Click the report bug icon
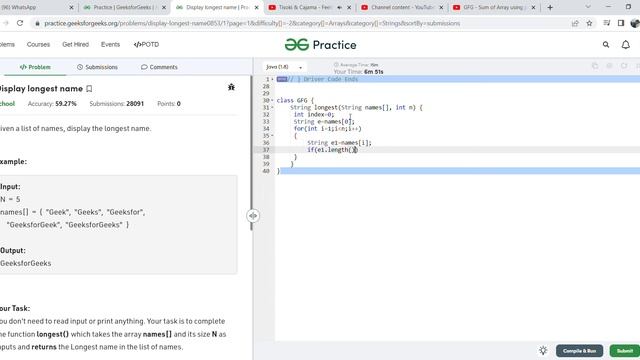Image resolution: width=640 pixels, height=360 pixels. tap(231, 87)
